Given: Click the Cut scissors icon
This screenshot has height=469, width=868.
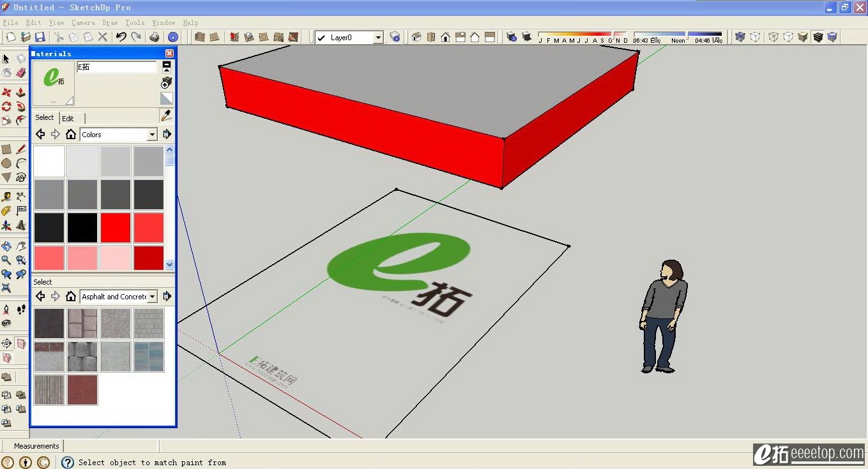Looking at the screenshot, I should (59, 37).
